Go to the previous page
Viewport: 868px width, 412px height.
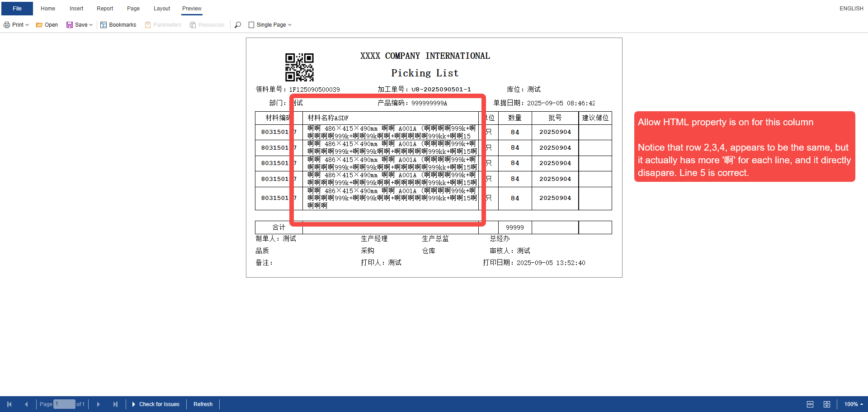[x=26, y=404]
